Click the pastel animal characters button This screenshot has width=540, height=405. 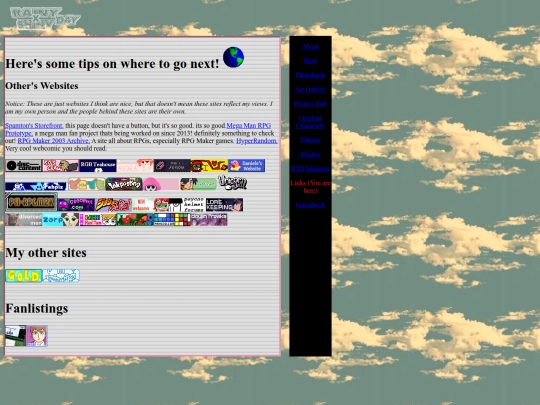(x=87, y=184)
